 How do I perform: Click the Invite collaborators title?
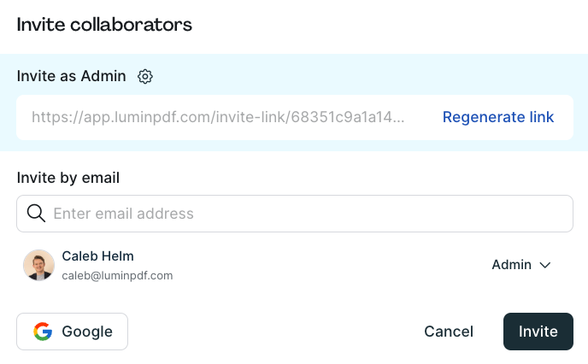[104, 25]
